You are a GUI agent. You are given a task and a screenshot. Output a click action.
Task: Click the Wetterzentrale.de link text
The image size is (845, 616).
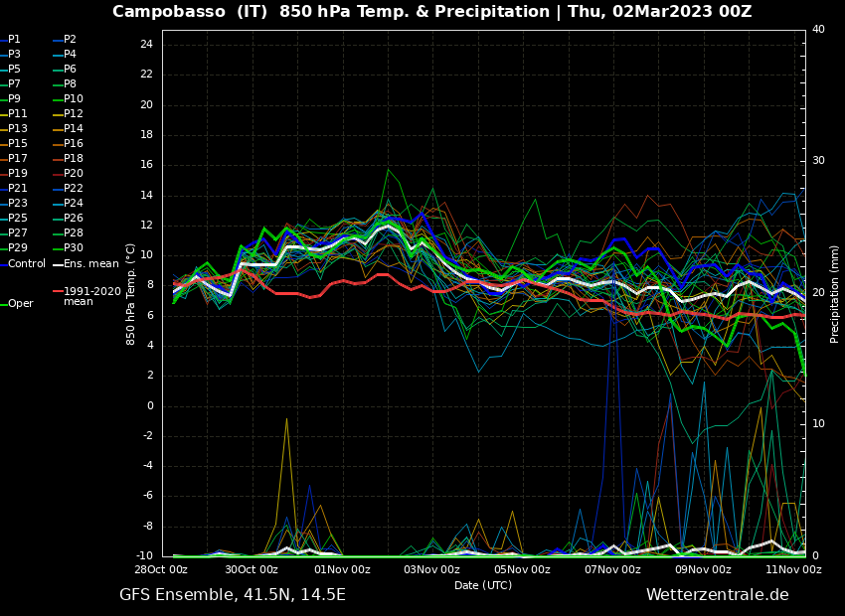pyautogui.click(x=717, y=595)
